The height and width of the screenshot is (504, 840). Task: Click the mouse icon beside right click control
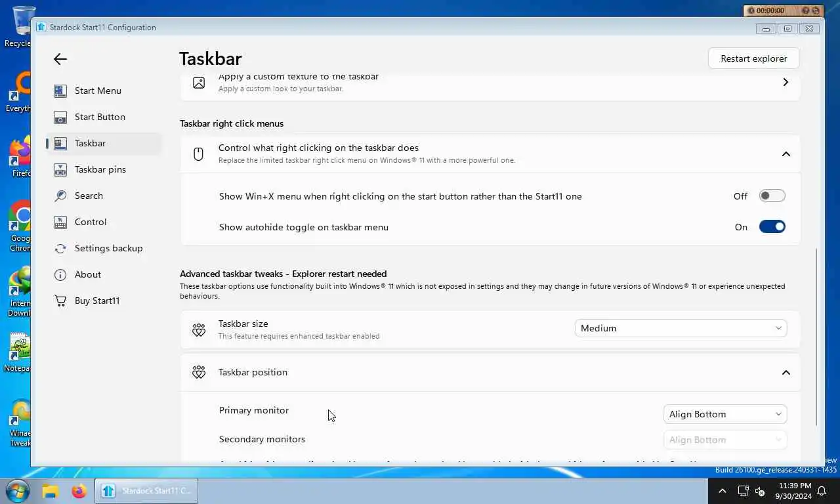[198, 154]
